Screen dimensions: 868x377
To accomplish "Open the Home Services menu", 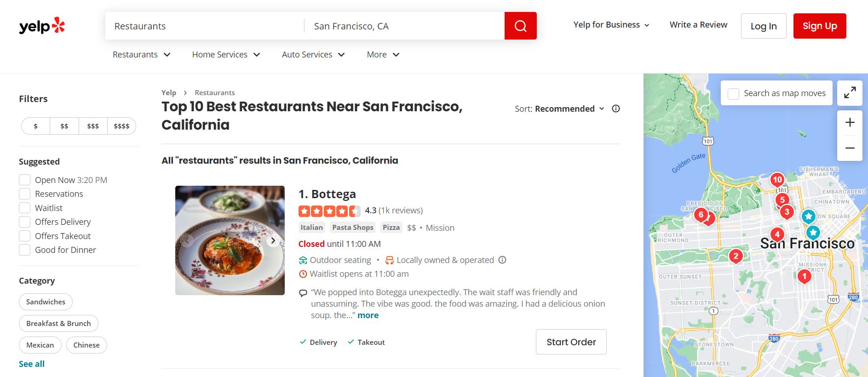I will tap(226, 54).
